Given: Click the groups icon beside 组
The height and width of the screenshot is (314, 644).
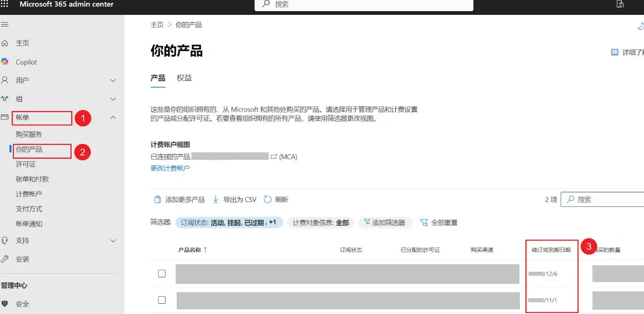Looking at the screenshot, I should pos(5,99).
